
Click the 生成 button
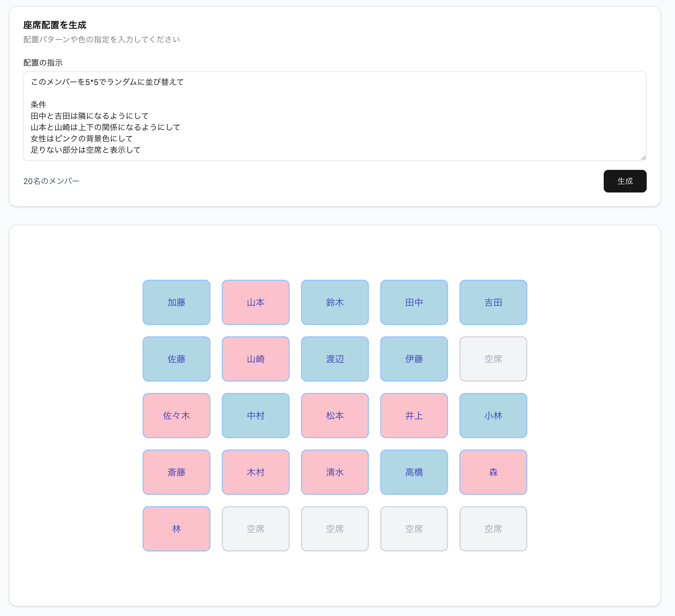point(624,181)
